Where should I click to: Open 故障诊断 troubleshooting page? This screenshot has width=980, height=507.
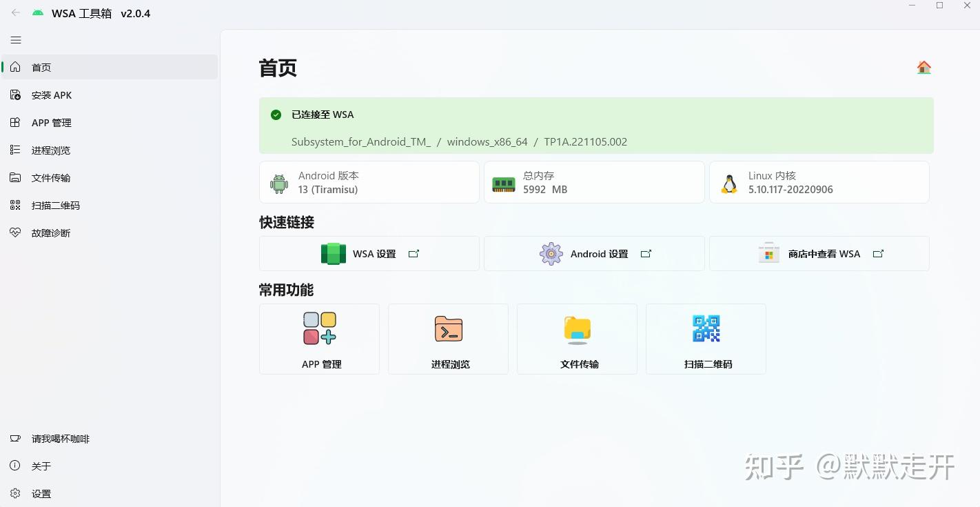[x=51, y=233]
